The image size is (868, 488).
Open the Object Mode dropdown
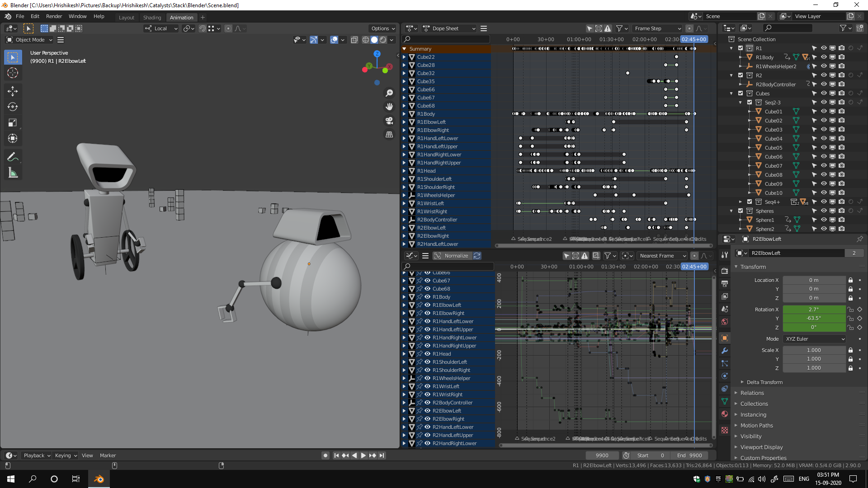[x=29, y=40]
